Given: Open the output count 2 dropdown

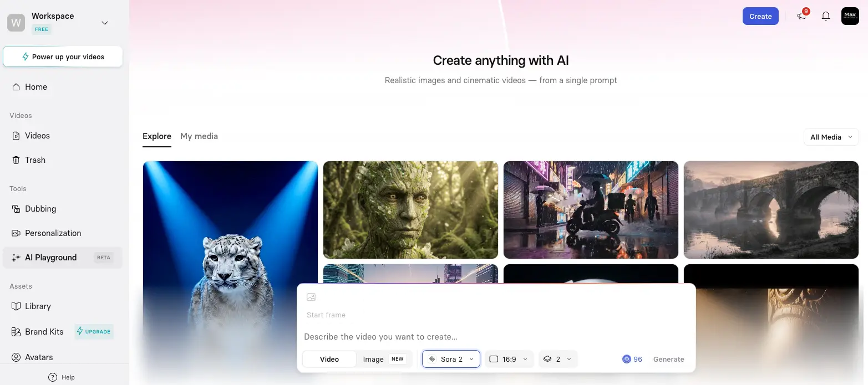Looking at the screenshot, I should pyautogui.click(x=558, y=359).
